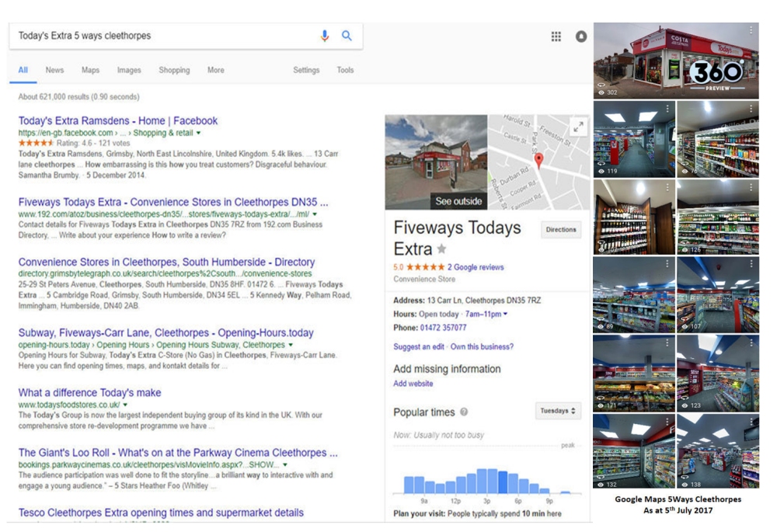
Task: Open the Tuesdays day selector dropdown
Action: [x=558, y=411]
